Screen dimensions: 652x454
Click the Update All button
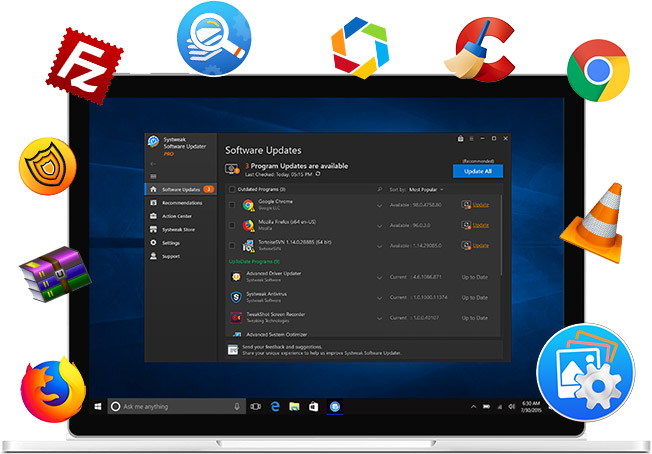tap(478, 171)
